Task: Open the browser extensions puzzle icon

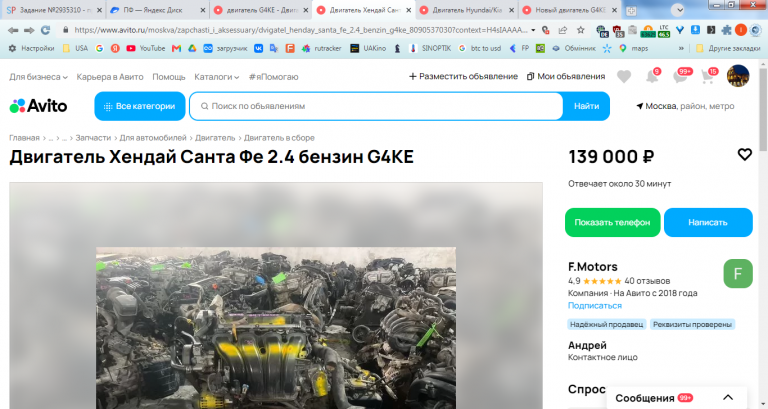Action: tap(726, 30)
